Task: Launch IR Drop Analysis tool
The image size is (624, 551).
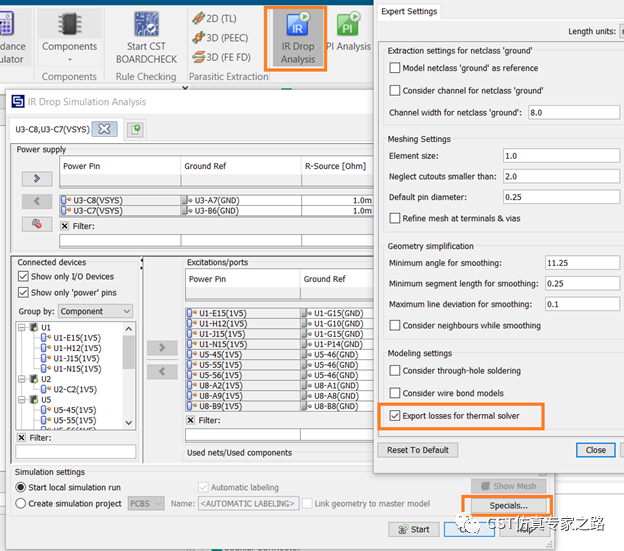Action: pos(297,38)
